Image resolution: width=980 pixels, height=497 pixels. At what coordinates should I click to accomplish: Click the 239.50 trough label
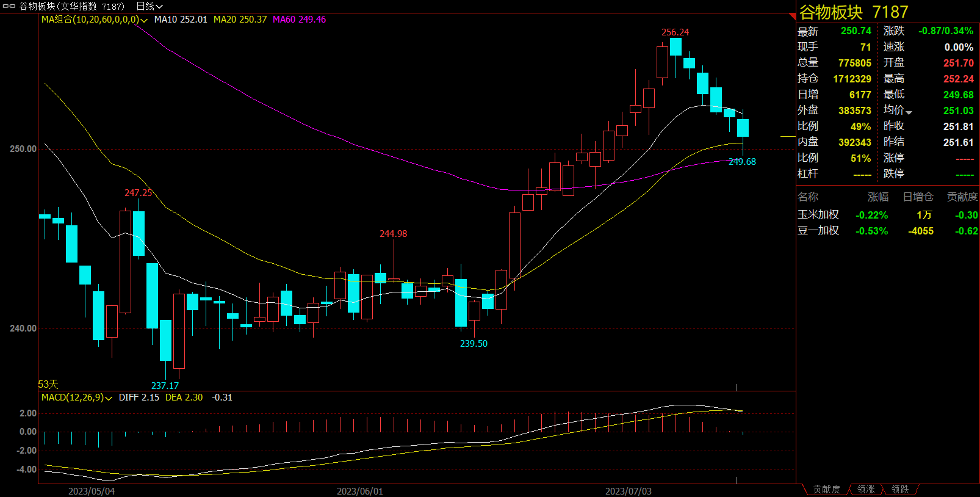(x=474, y=344)
